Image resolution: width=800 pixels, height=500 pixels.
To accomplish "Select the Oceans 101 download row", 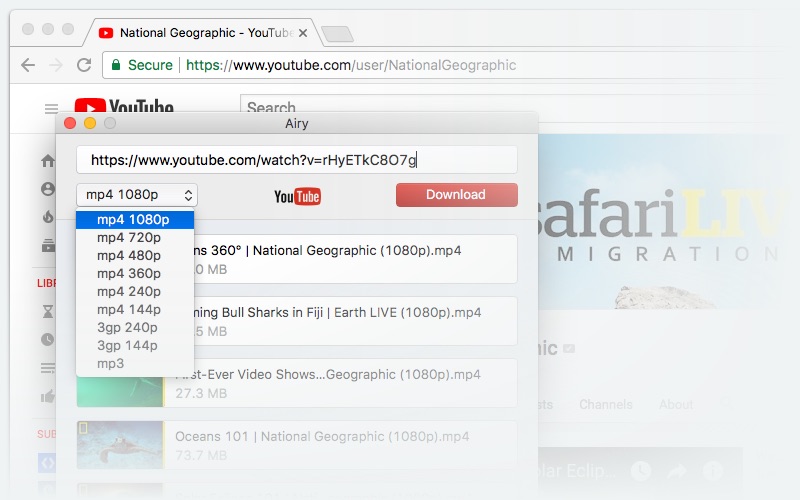I will point(297,445).
